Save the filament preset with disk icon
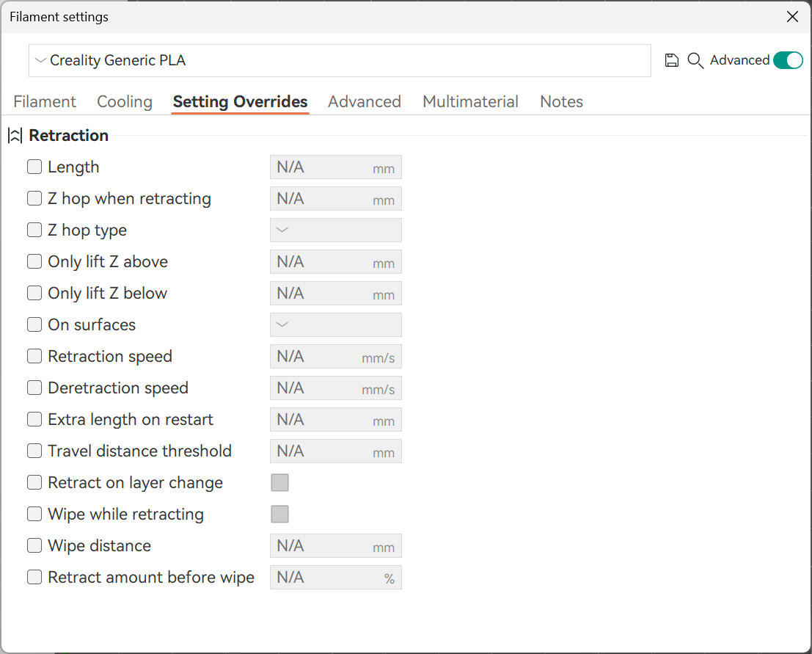Viewport: 812px width, 654px height. (672, 61)
